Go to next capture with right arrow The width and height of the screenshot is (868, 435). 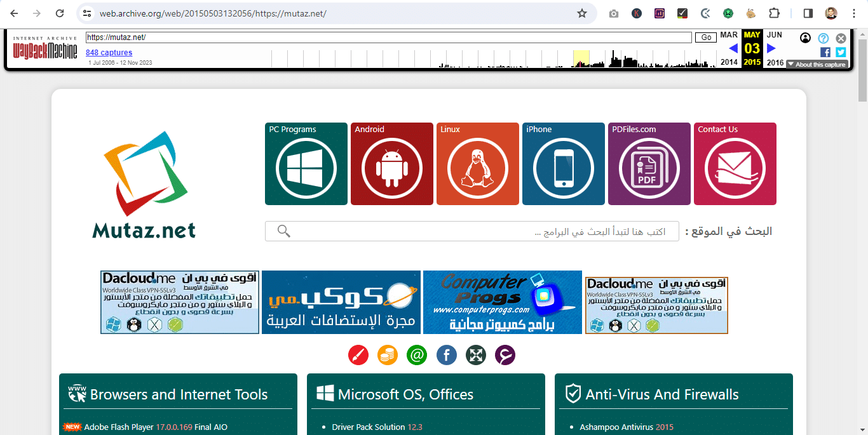coord(771,48)
